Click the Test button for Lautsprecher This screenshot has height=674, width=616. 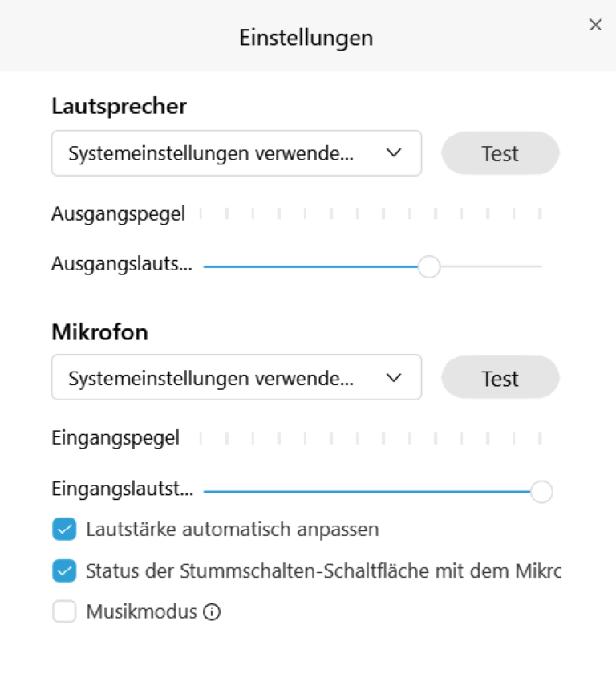point(500,153)
